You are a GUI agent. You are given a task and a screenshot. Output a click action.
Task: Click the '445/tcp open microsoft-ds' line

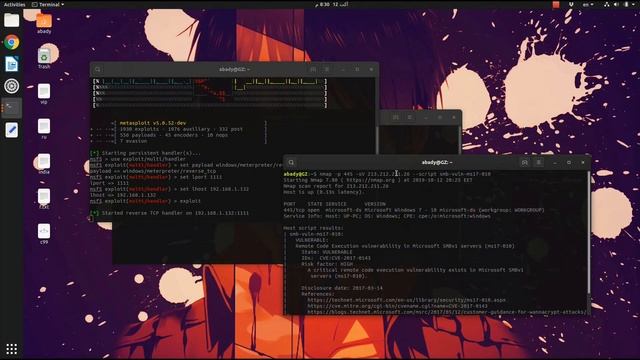click(414, 210)
